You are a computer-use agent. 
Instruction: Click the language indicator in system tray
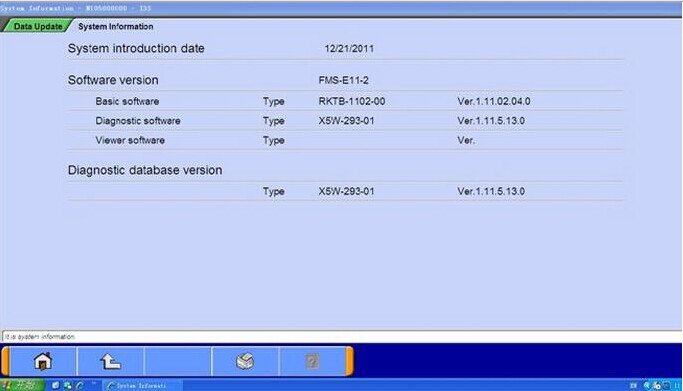[x=633, y=385]
